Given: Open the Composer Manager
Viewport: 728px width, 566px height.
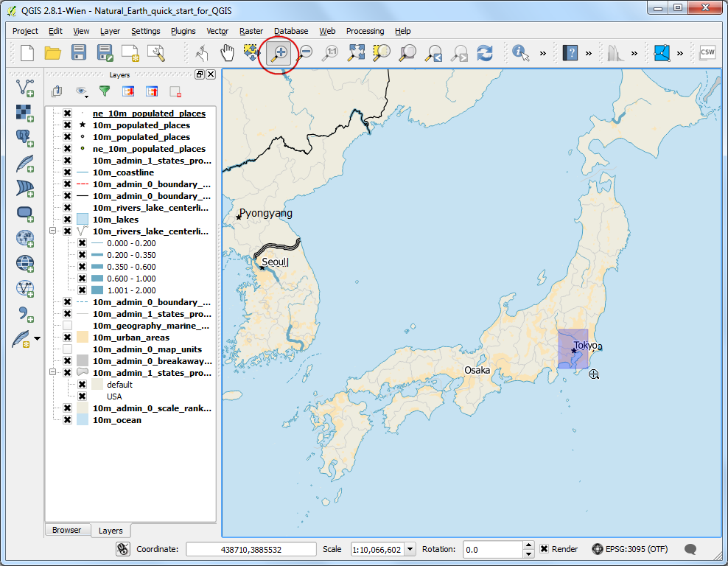Looking at the screenshot, I should [x=156, y=53].
